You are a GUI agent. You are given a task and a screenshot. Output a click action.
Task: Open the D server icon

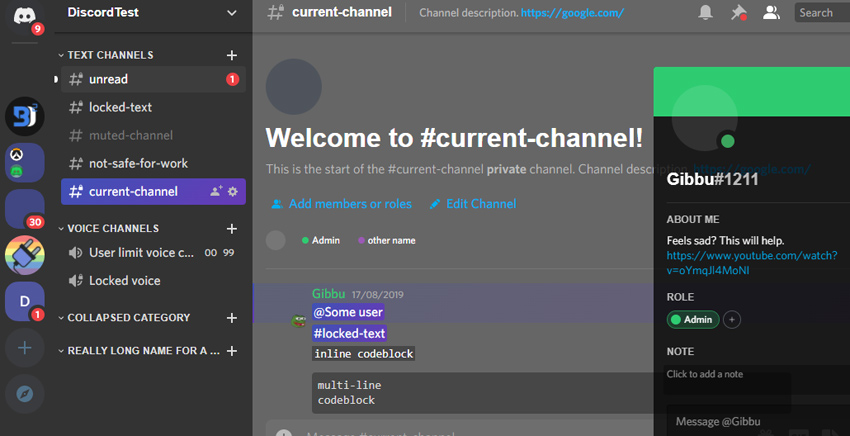(24, 301)
